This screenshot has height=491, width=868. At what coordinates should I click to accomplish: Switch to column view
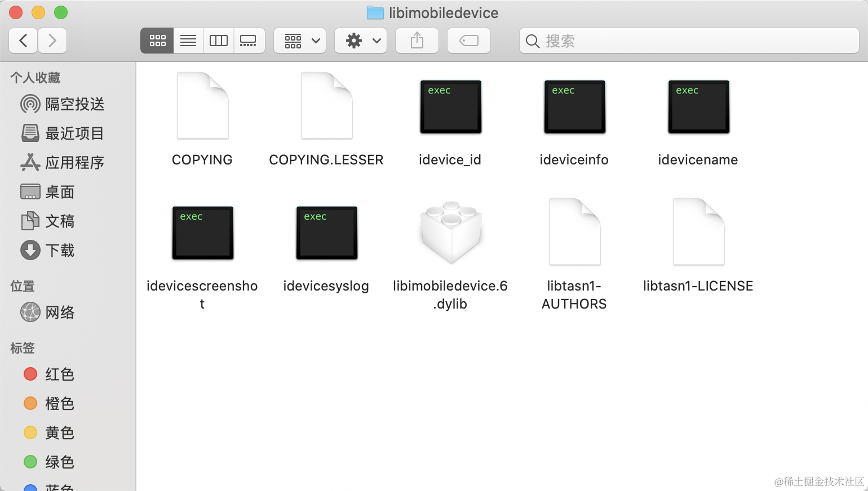point(219,41)
